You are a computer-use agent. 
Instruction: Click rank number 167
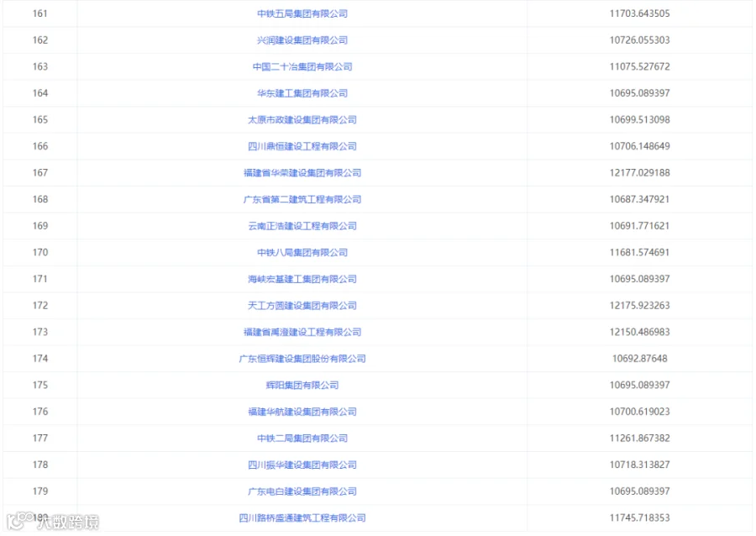click(40, 172)
